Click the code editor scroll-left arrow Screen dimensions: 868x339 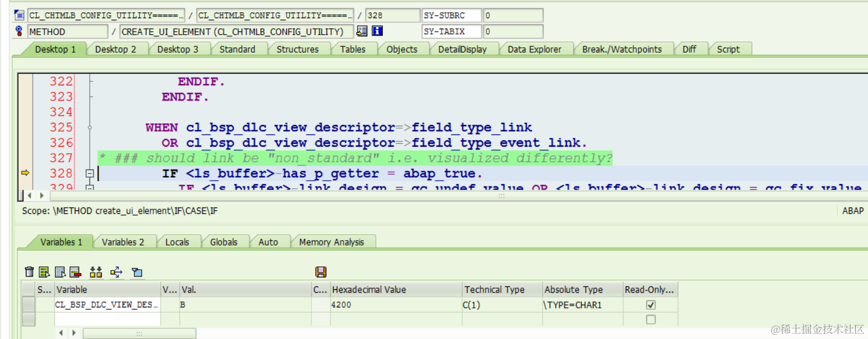pyautogui.click(x=30, y=195)
